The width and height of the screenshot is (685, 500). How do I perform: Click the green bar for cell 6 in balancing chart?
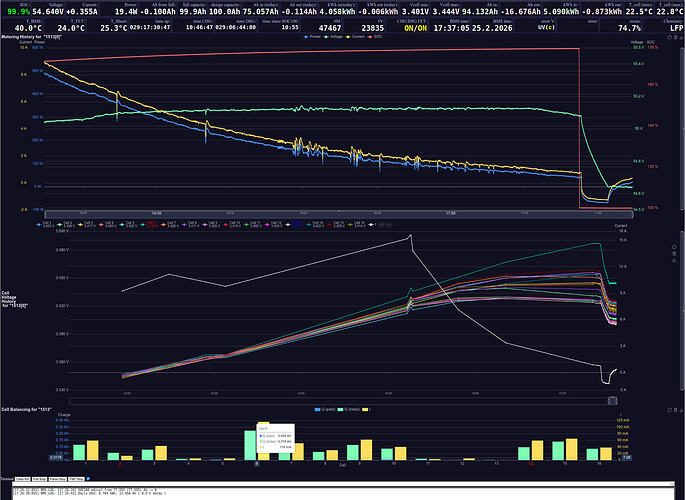tap(251, 445)
